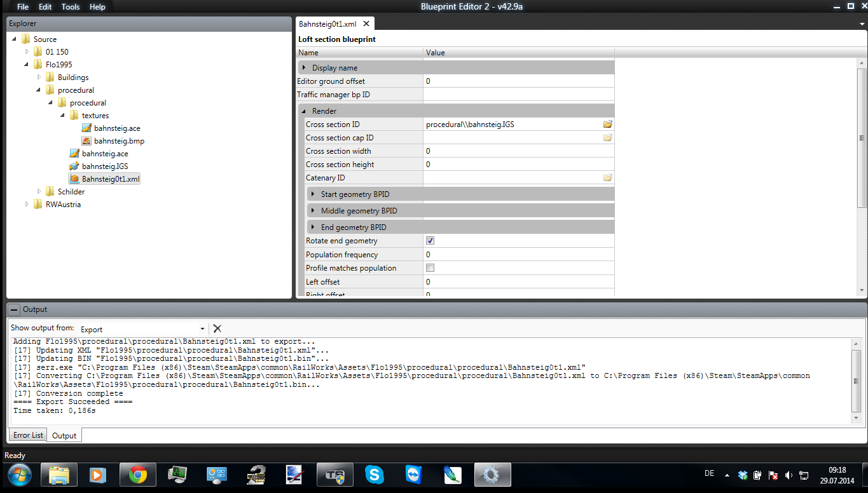Image resolution: width=868 pixels, height=493 pixels.
Task: Collapse the Render section
Action: tap(303, 111)
